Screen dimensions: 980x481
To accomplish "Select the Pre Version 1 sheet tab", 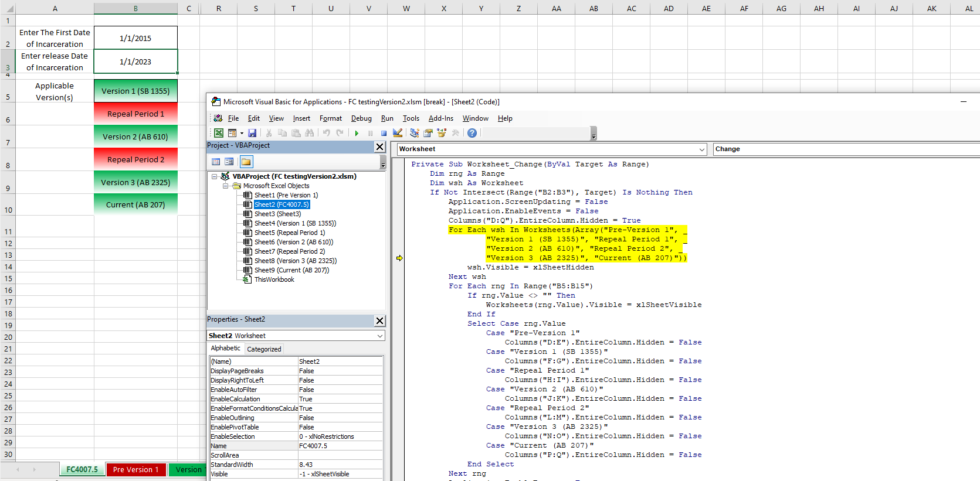I will pos(135,469).
